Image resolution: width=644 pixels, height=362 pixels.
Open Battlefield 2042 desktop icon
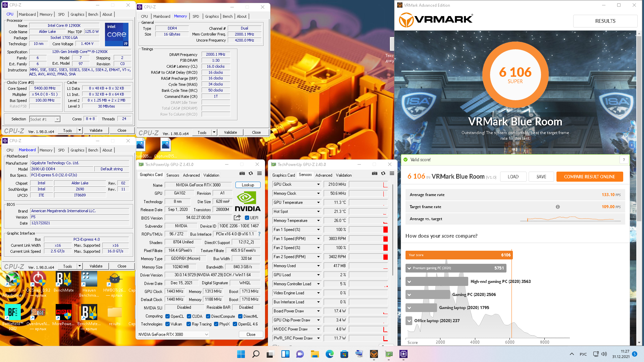(x=12, y=317)
